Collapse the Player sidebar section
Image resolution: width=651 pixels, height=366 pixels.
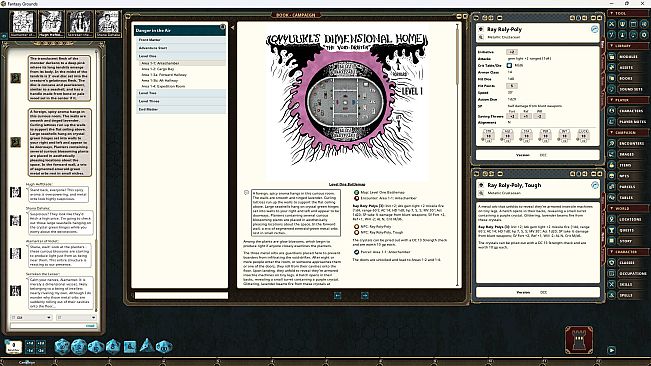tap(627, 100)
